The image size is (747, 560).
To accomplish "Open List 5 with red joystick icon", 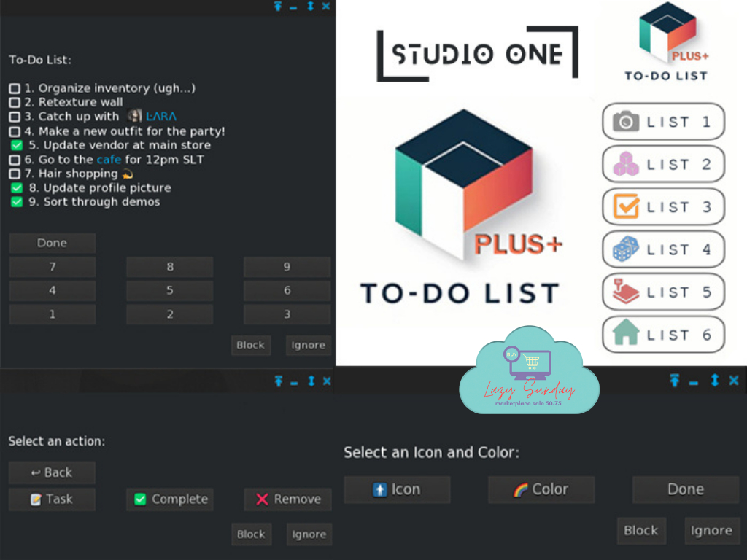I will click(x=663, y=292).
